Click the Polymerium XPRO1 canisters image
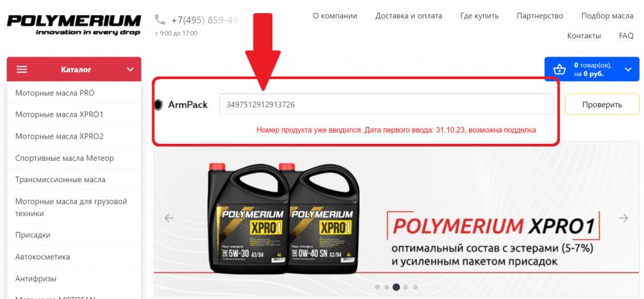Viewport: 644px width, 299px height. click(x=284, y=218)
